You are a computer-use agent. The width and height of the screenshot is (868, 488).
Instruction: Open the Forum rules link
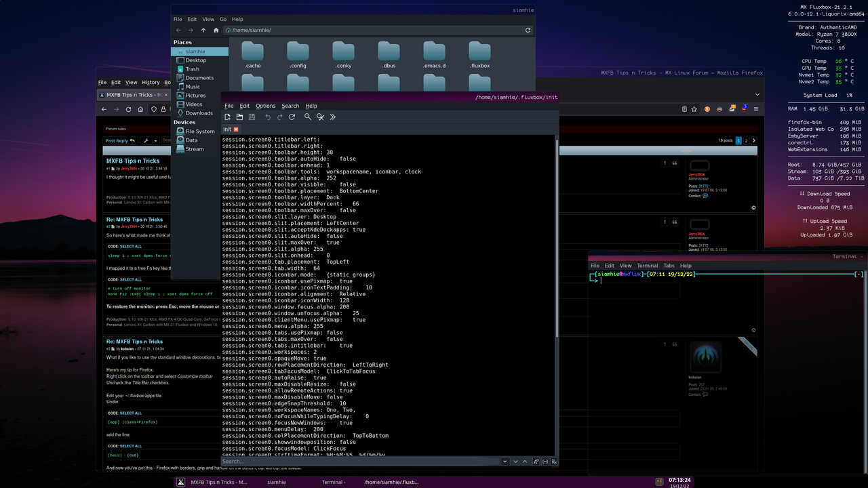coord(116,129)
